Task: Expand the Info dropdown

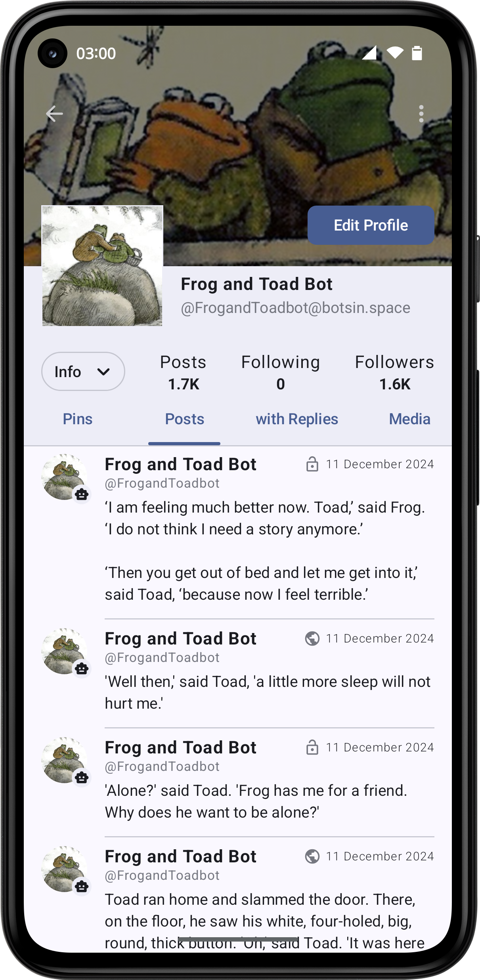Action: 83,372
